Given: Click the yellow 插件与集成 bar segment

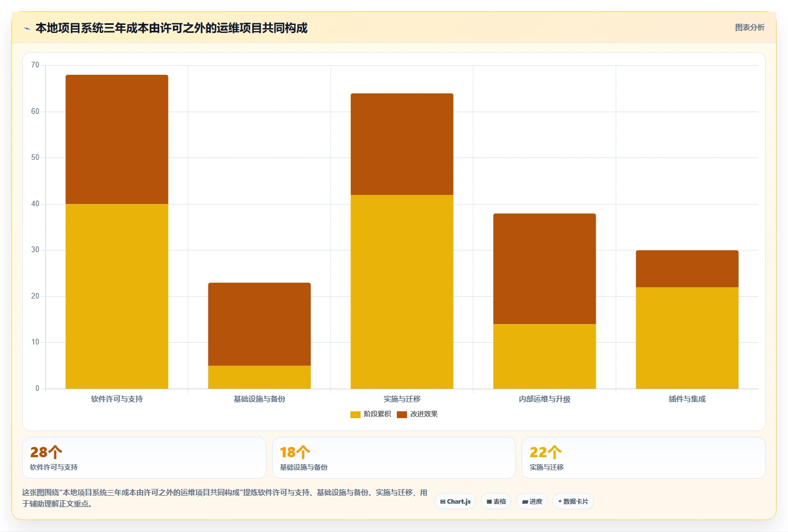Looking at the screenshot, I should 687,338.
